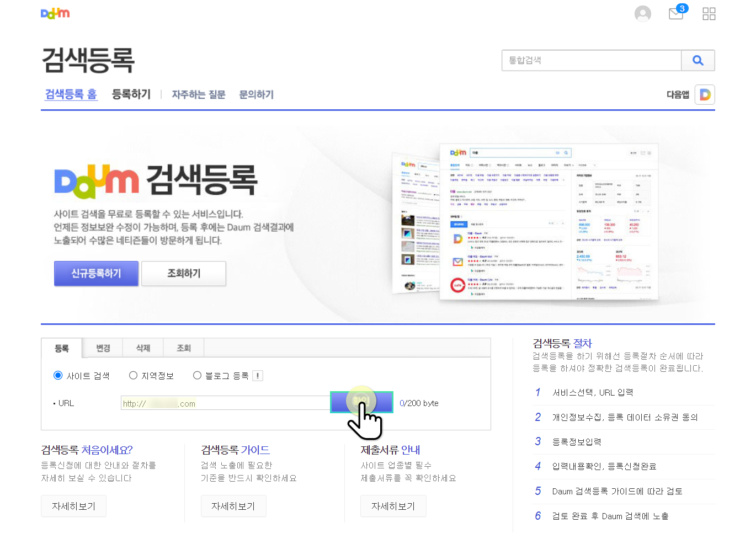
Task: Focus the 통합검색 search field
Action: [592, 60]
